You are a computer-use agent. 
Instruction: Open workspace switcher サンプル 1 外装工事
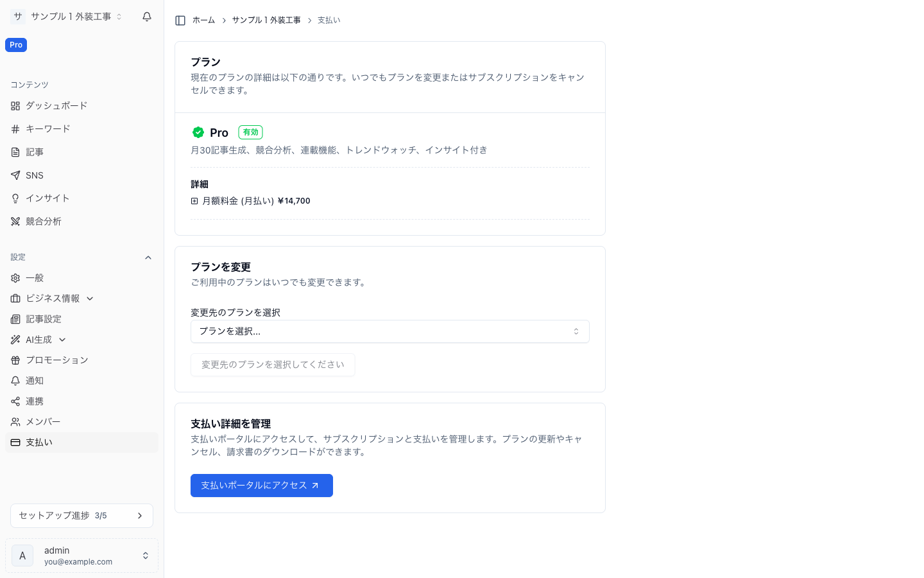(x=76, y=17)
